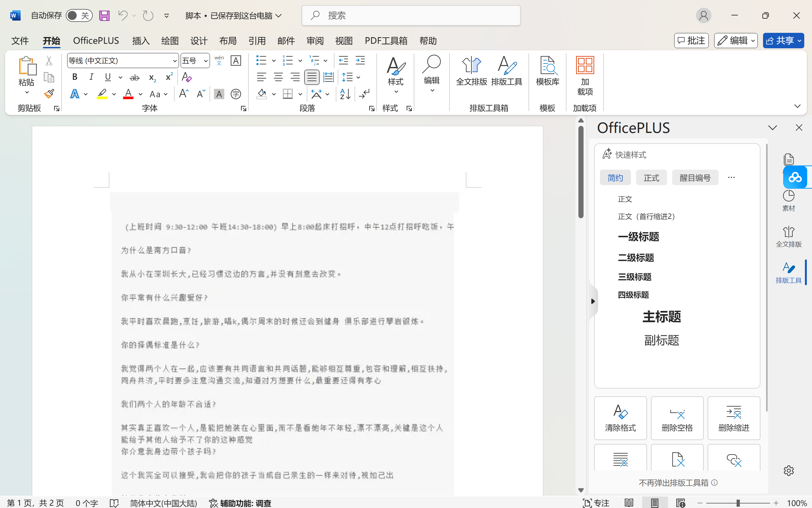This screenshot has height=508, width=812.
Task: Select 正式 quick style set
Action: (651, 177)
